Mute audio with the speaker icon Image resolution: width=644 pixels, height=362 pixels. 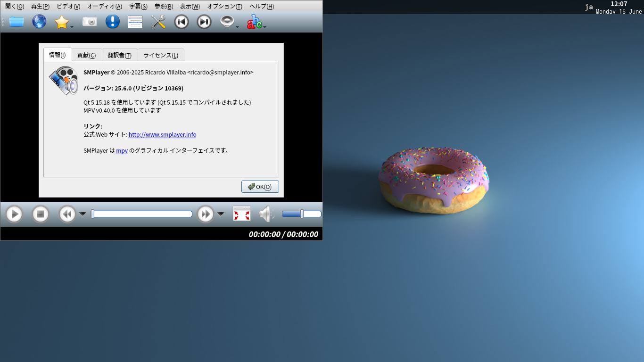pyautogui.click(x=266, y=214)
